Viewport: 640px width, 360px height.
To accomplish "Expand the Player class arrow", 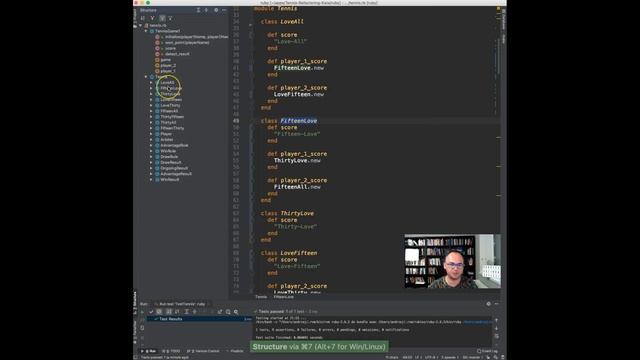I will click(x=151, y=134).
